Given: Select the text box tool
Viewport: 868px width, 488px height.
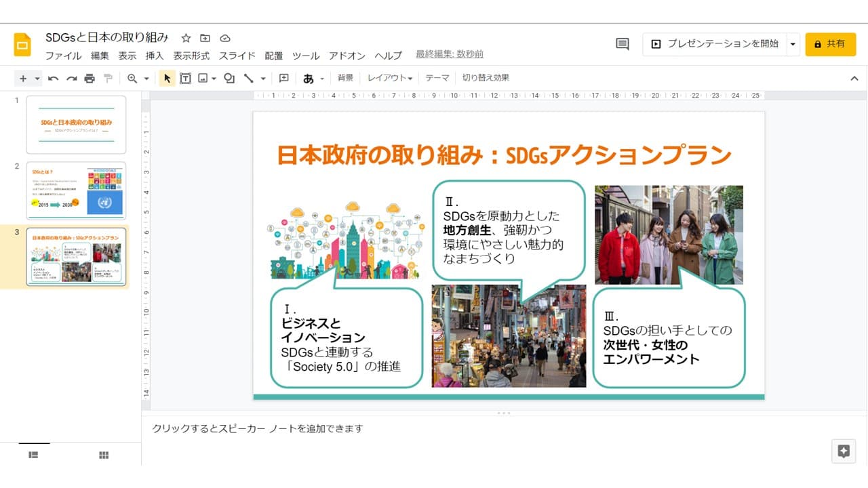Looking at the screenshot, I should pos(185,79).
